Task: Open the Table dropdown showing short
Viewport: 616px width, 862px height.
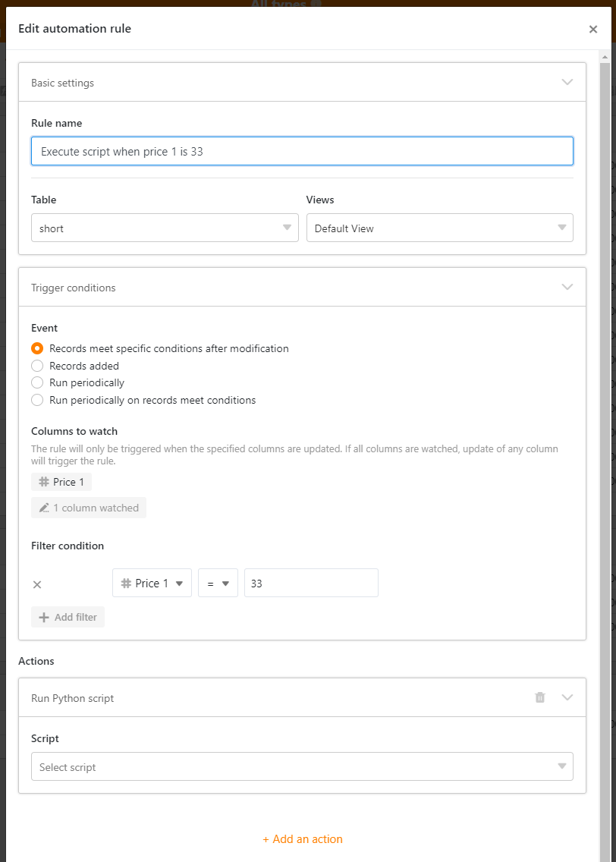Action: (x=165, y=228)
